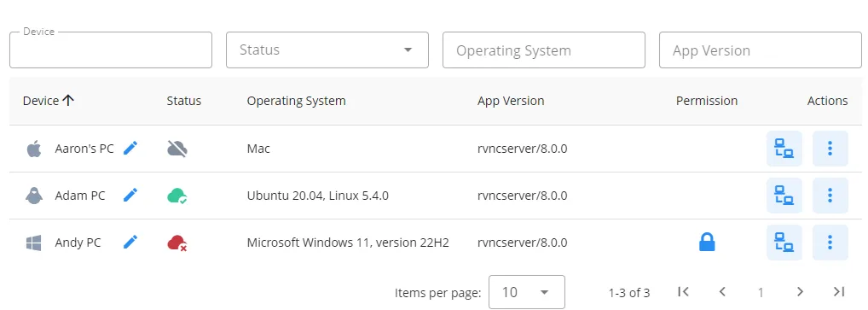Open the Status filter dropdown
Image resolution: width=868 pixels, height=310 pixels.
tap(327, 50)
